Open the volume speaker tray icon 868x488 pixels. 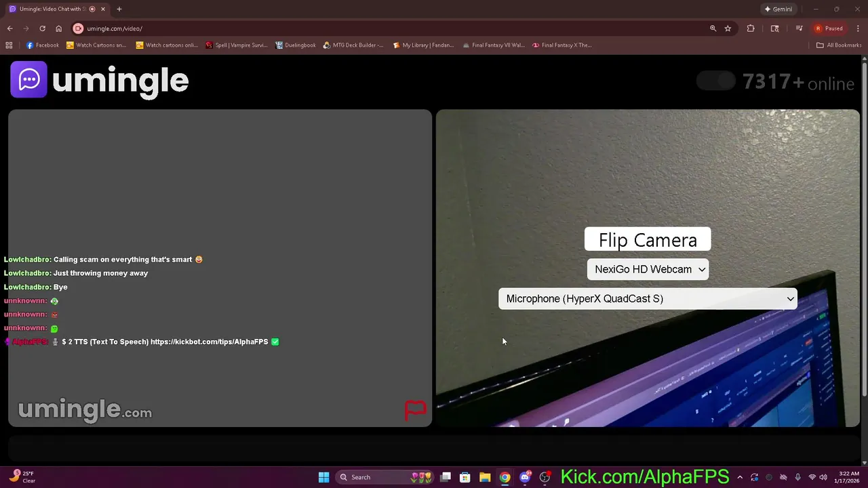[x=823, y=477]
